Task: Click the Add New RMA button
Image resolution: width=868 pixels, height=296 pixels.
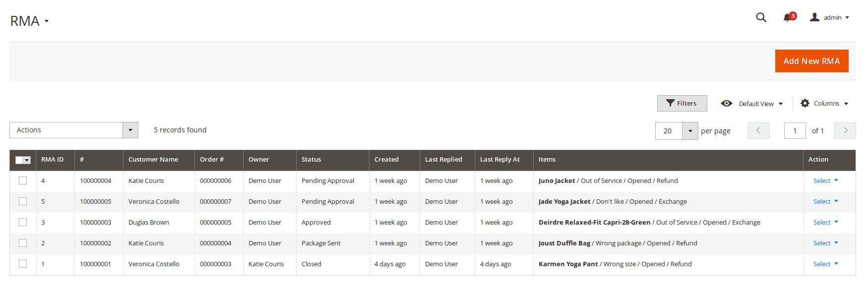Action: pyautogui.click(x=811, y=61)
